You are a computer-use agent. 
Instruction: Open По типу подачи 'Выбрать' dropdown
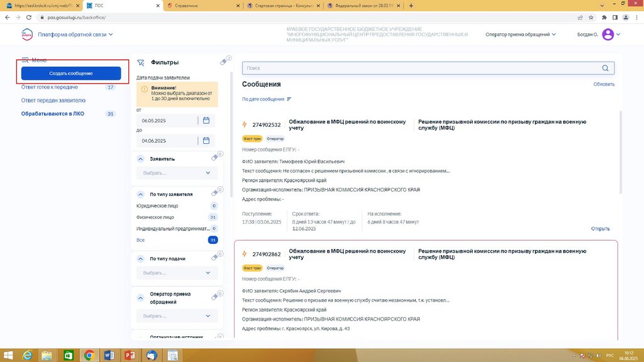coord(177,273)
